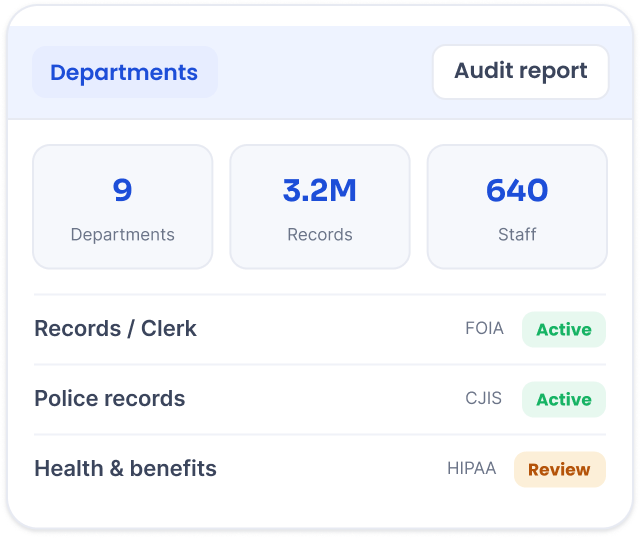Open the Departments tab
Image resolution: width=640 pixels, height=538 pixels.
pos(125,72)
